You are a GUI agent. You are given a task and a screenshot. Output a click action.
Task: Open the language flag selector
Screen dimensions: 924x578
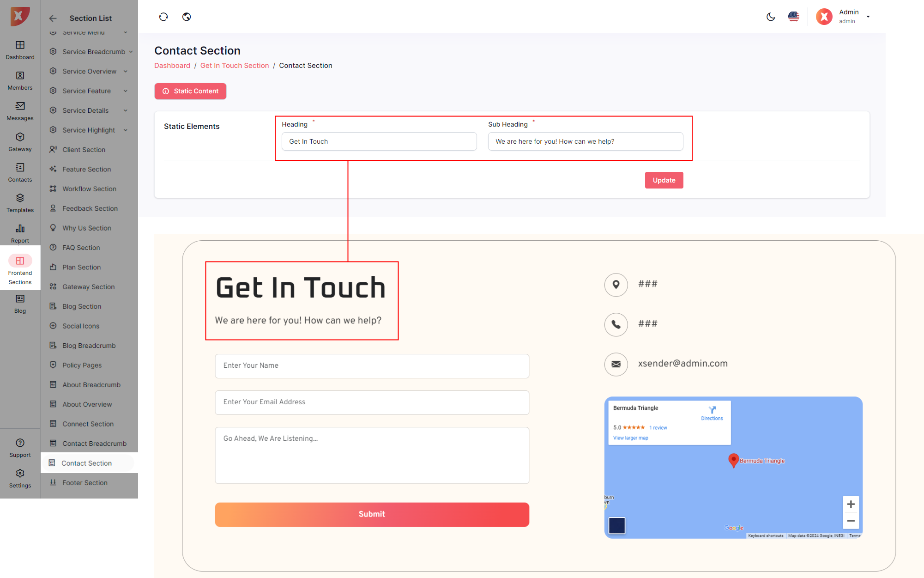click(x=793, y=17)
